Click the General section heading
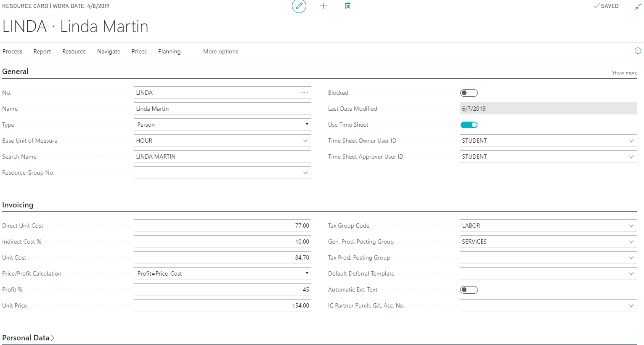 [16, 72]
